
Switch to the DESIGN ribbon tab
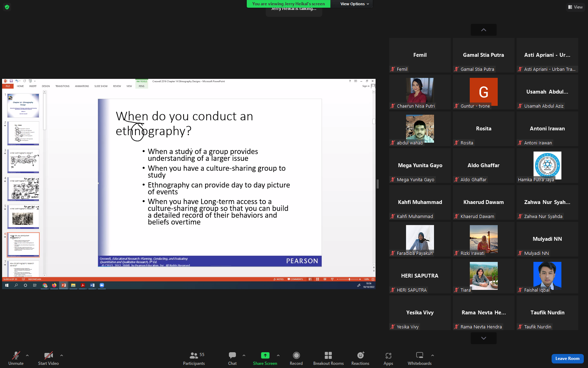tap(46, 86)
